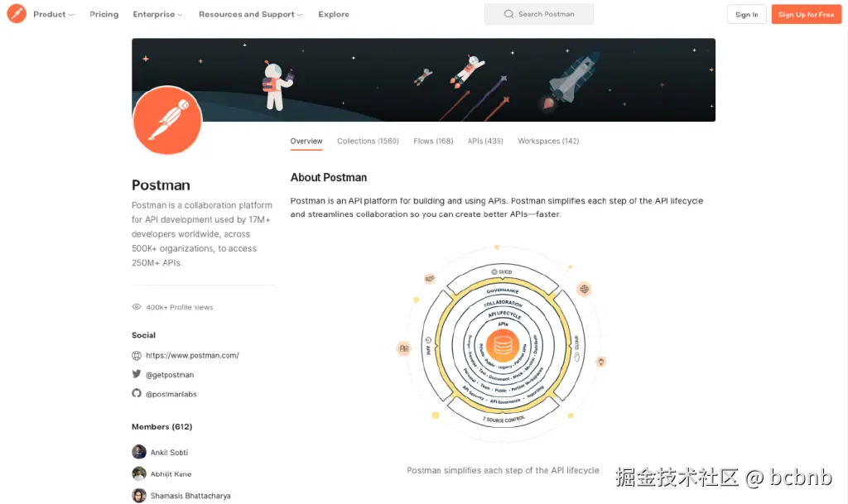Click the eye icon for profile views
Screen dimensions: 848x504
click(x=137, y=306)
